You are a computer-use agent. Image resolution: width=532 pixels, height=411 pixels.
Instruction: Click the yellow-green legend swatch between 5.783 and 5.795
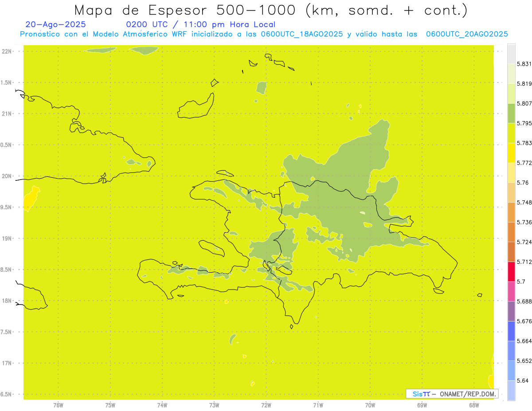511,133
